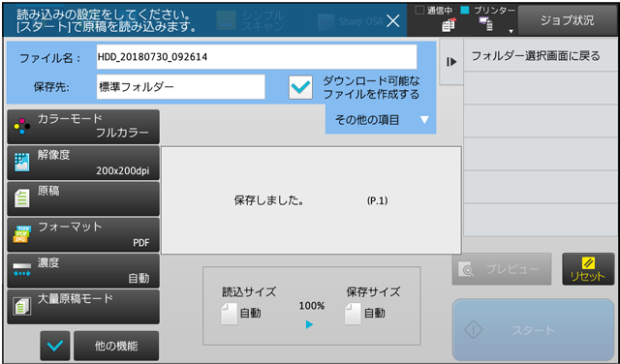Edit the ファイル名 input field
Screen dimensions: 620x364
click(257, 57)
